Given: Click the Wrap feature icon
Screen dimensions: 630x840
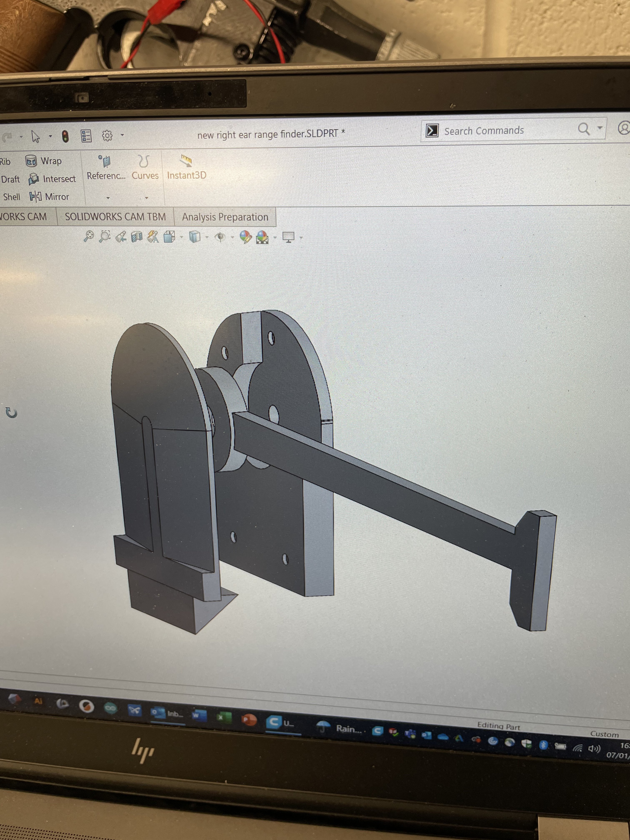Looking at the screenshot, I should 31,161.
